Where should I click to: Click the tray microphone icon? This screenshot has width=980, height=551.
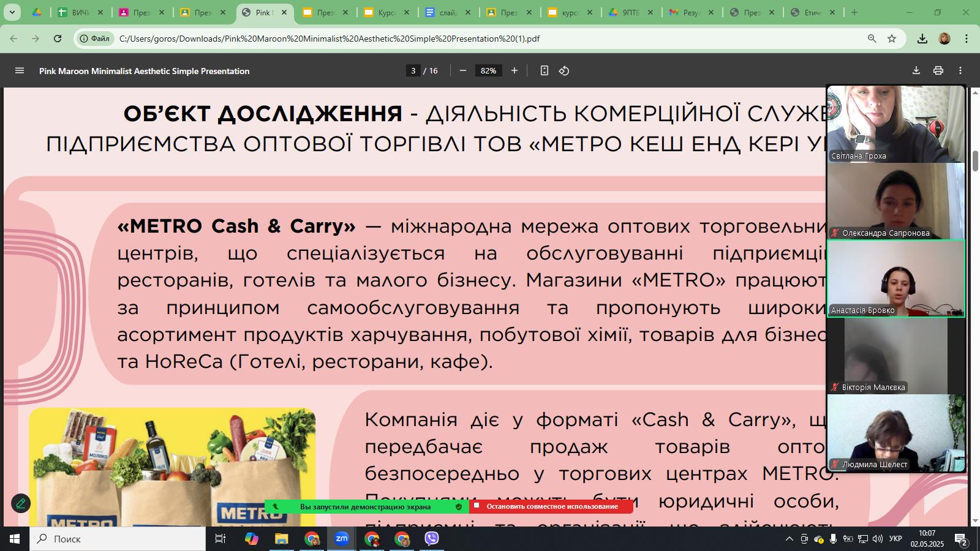pyautogui.click(x=833, y=539)
